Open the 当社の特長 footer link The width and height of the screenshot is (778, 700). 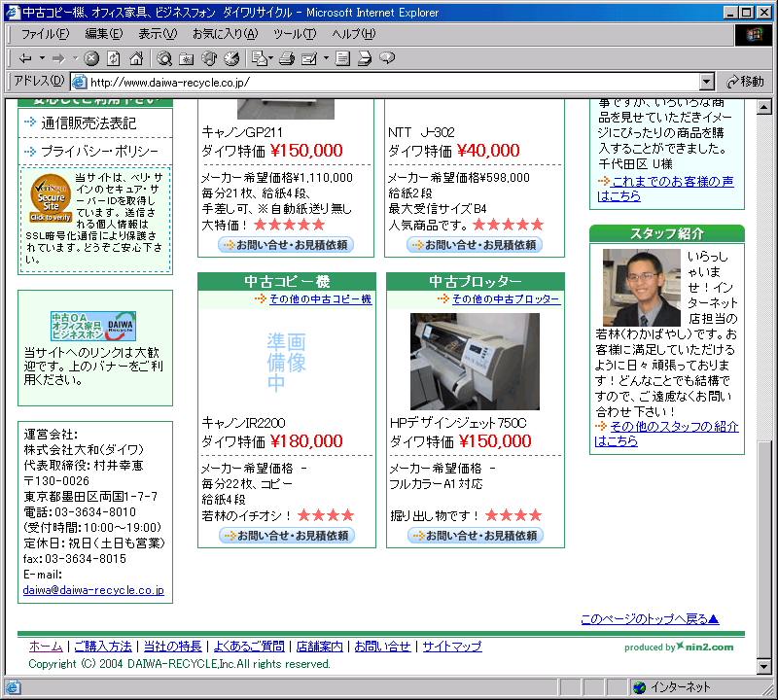(173, 647)
